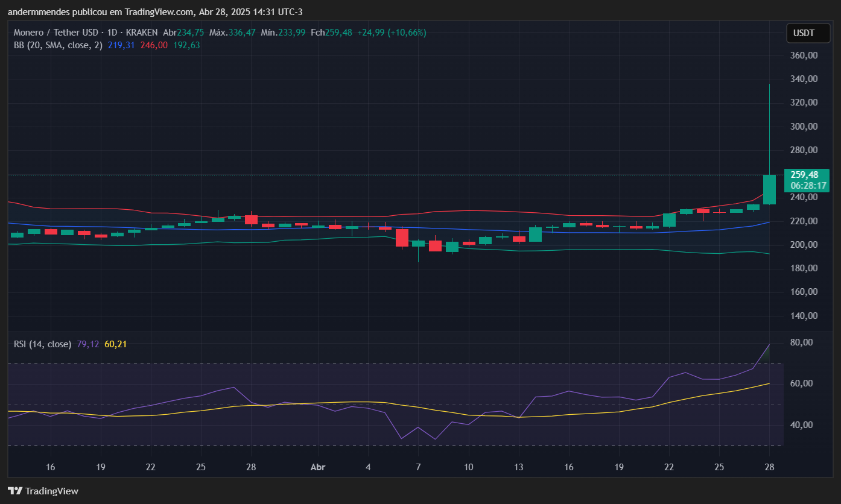This screenshot has width=841, height=504.
Task: Click the 60,00 RSI axis label
Action: click(x=802, y=384)
